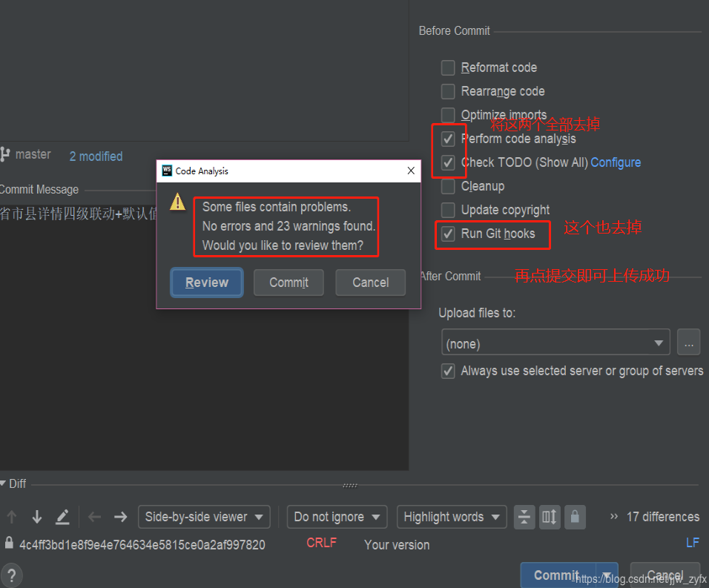Click the lock icon in the Diff toolbar
Screen dimensions: 709x588
pyautogui.click(x=575, y=517)
